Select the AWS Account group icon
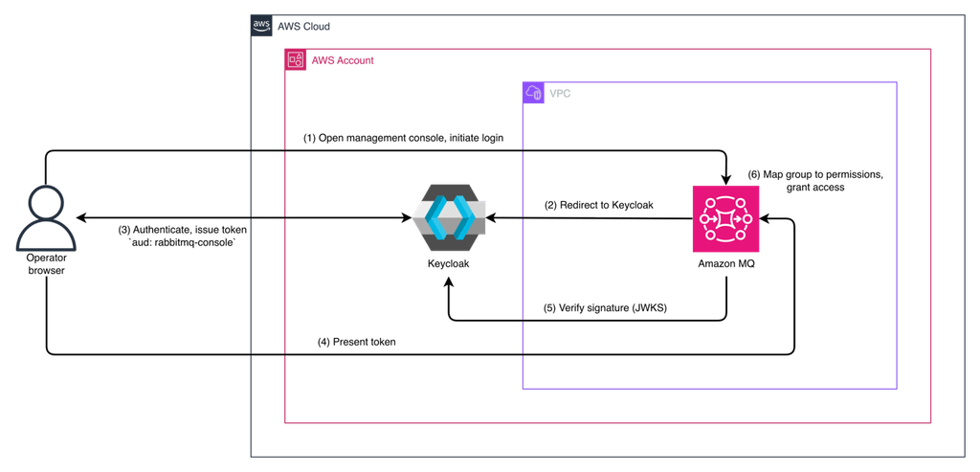This screenshot has width=980, height=472. [x=295, y=60]
